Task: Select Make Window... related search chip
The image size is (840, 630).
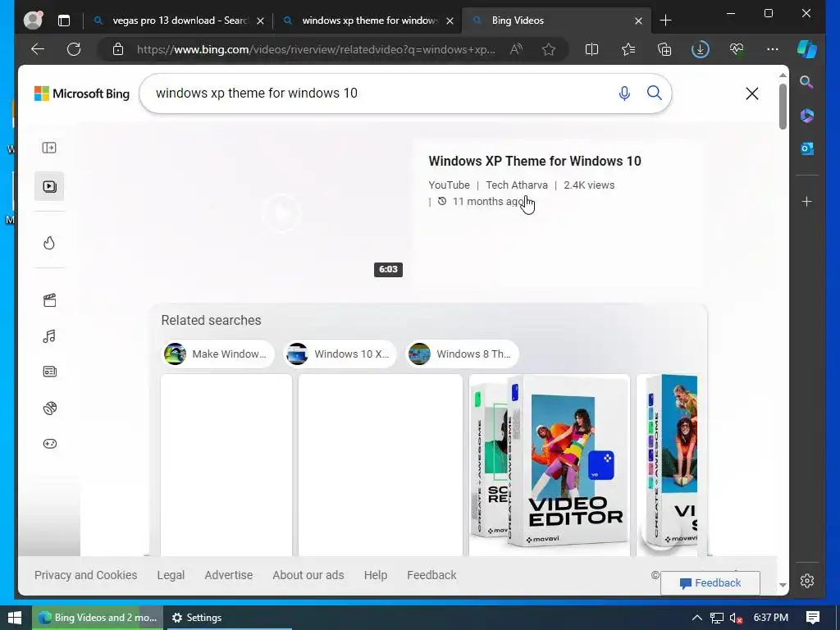Action: [x=218, y=354]
